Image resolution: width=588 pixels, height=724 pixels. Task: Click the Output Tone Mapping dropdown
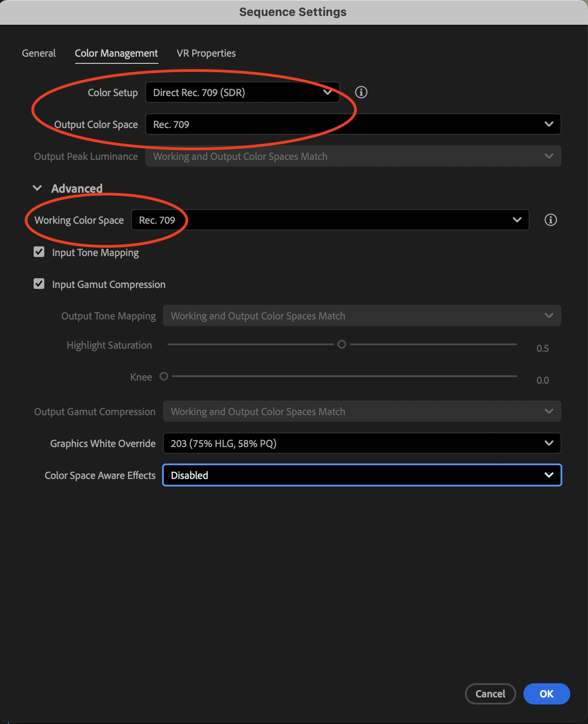(x=362, y=315)
